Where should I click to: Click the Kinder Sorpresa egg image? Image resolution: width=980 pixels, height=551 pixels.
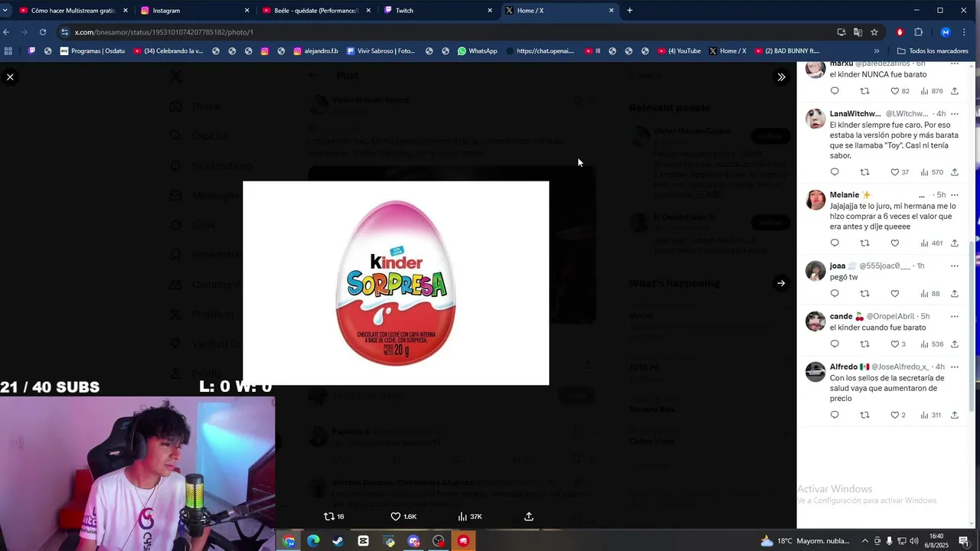click(396, 283)
